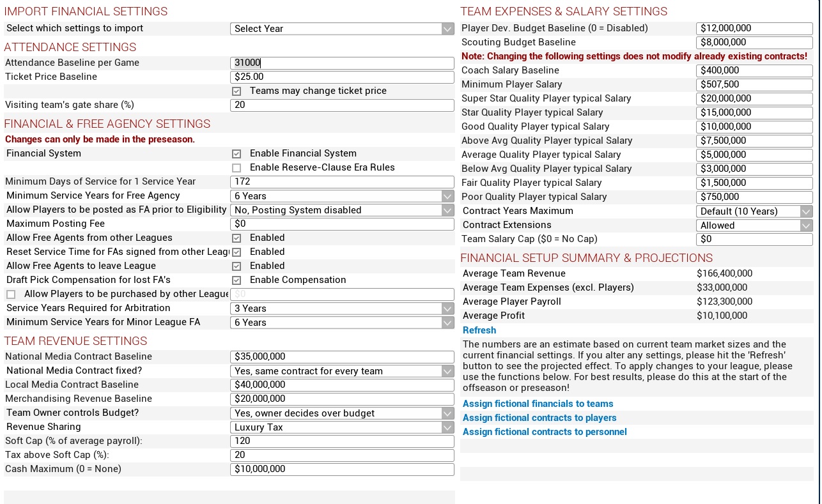The image size is (822, 504).
Task: Open Service Years Required for Arbitration dropdown
Action: tap(342, 309)
